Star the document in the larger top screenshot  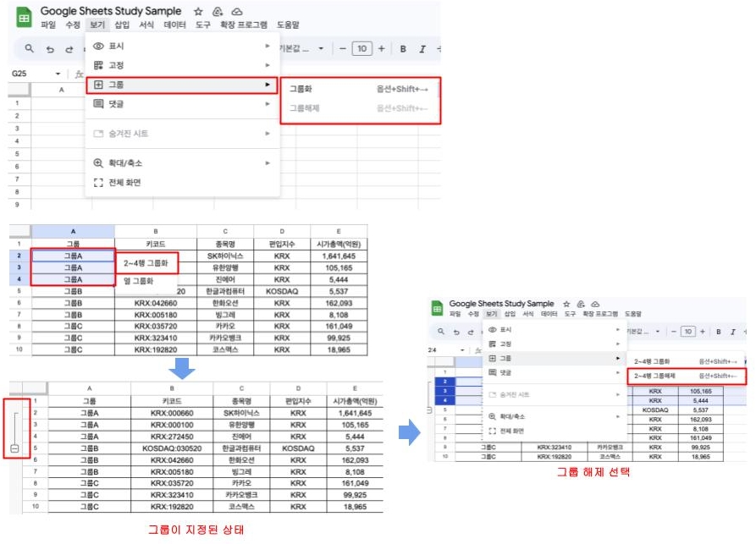point(198,12)
